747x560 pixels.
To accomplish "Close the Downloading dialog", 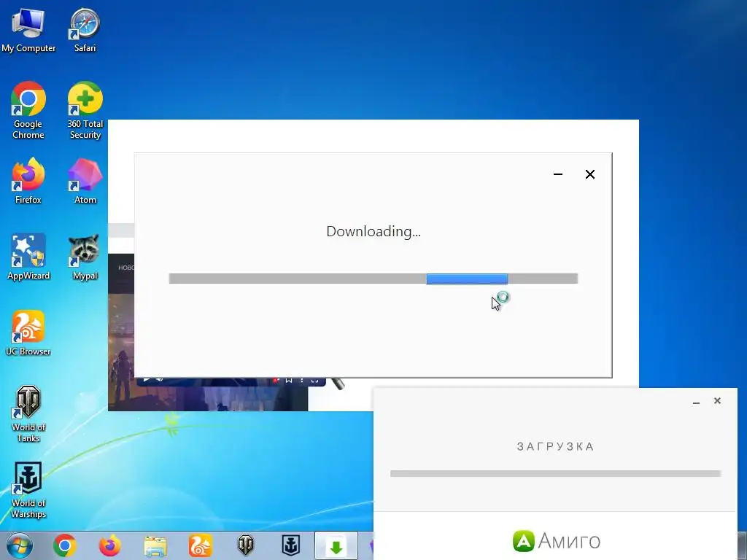I will click(589, 174).
